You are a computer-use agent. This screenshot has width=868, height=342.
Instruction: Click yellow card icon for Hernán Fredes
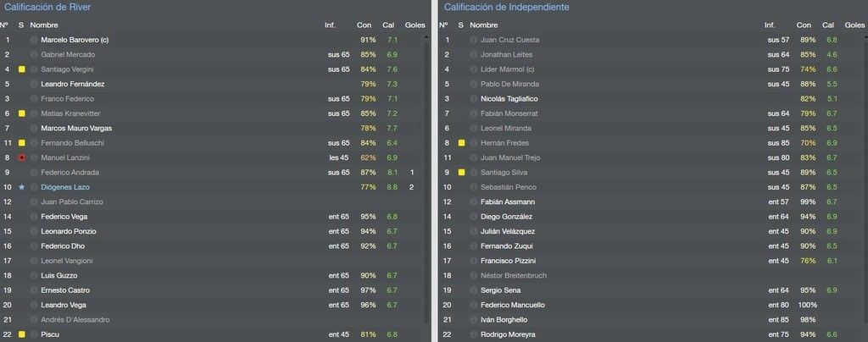(x=461, y=143)
